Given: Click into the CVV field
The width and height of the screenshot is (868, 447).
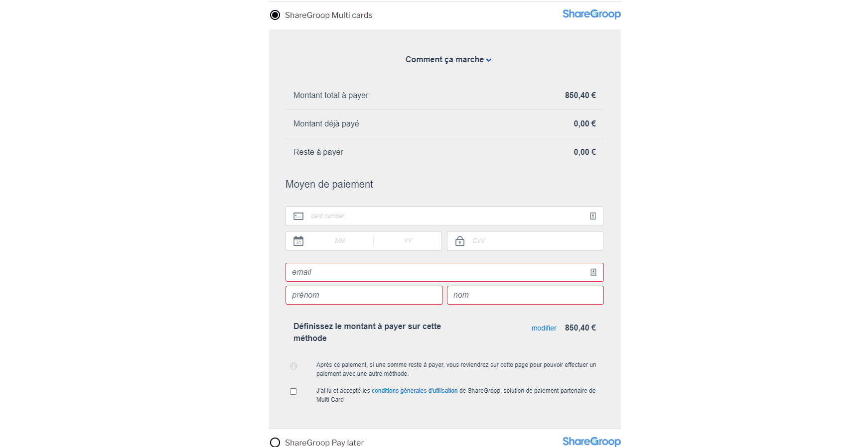Looking at the screenshot, I should pyautogui.click(x=533, y=241).
